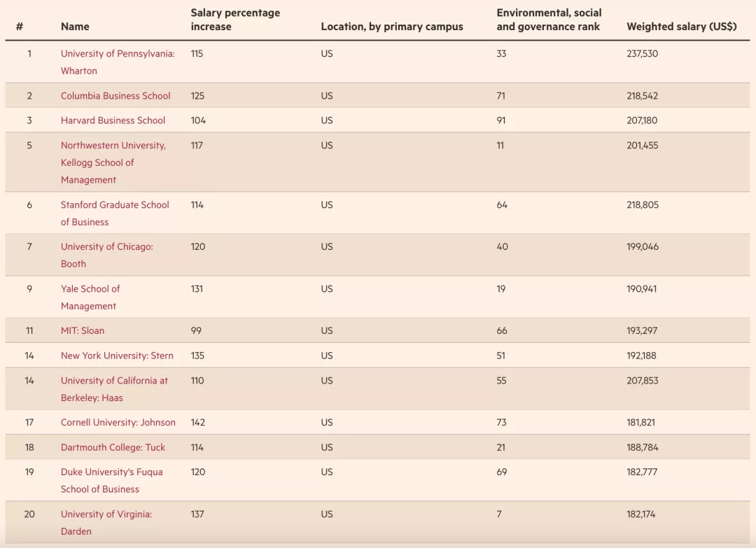Screen dimensions: 756x548
Task: Open Stanford Graduate School of Business link
Action: (x=115, y=205)
